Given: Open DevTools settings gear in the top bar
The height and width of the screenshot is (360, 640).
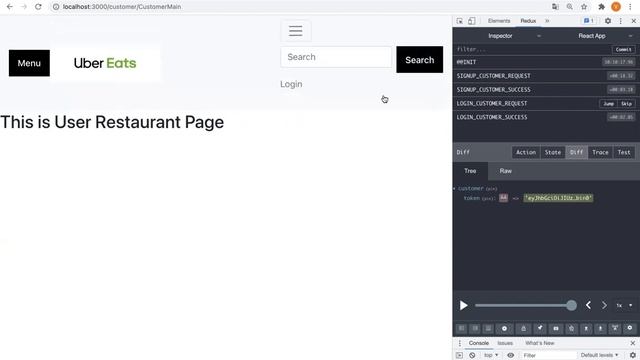Looking at the screenshot, I should point(608,21).
